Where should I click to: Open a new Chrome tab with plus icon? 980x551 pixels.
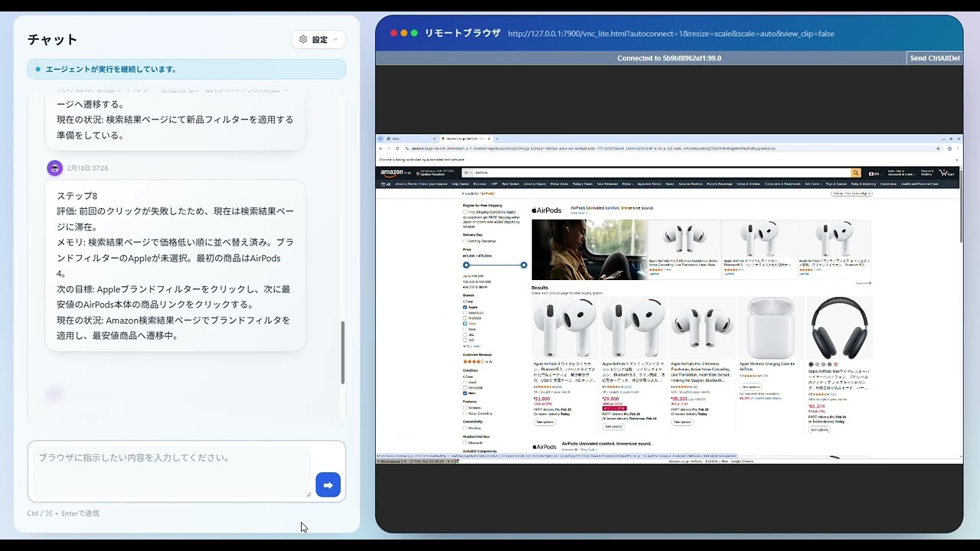(496, 139)
